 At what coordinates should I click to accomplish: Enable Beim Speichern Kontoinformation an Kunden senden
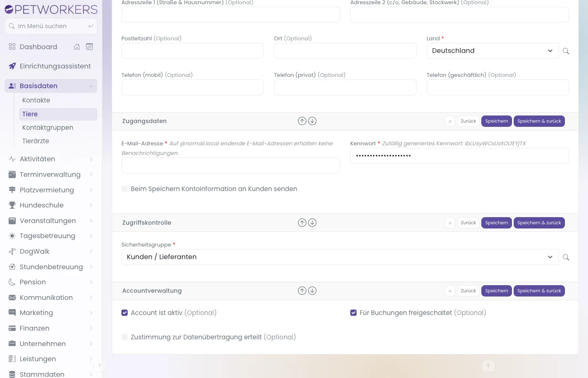point(124,189)
